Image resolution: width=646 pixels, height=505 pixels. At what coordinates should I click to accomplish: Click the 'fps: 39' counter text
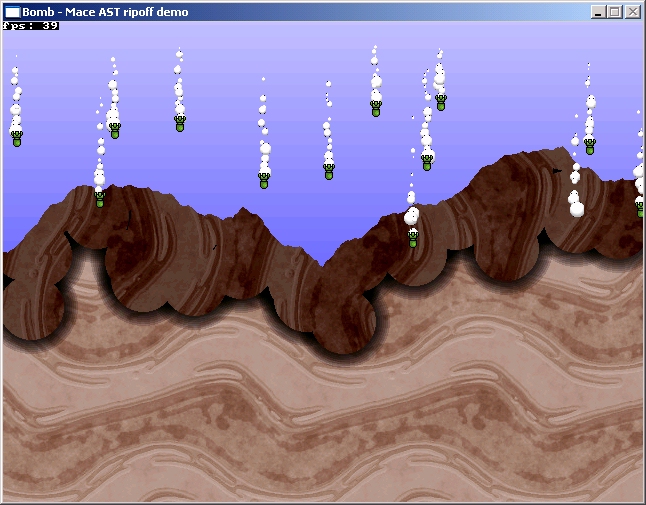coord(30,26)
